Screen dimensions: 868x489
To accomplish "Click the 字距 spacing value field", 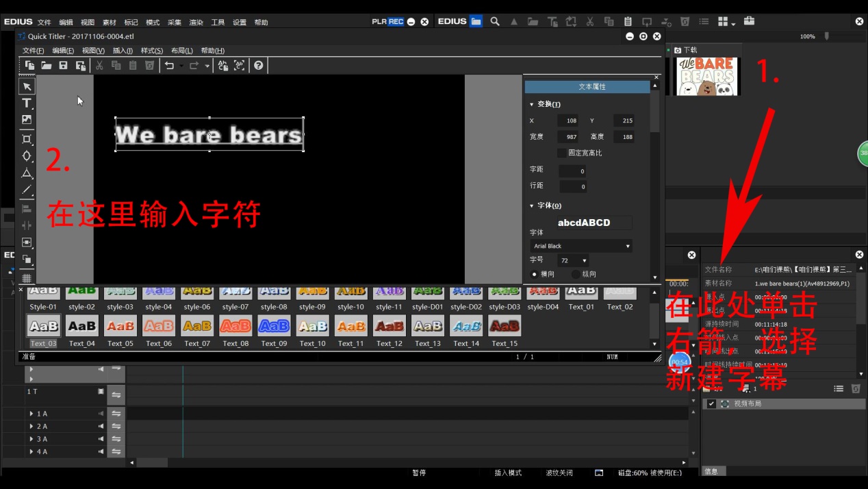I will (x=572, y=171).
